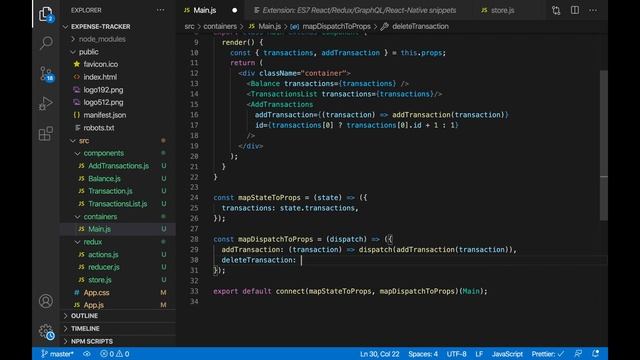Collapse the src folder
This screenshot has height=360, width=640.
tap(84, 140)
